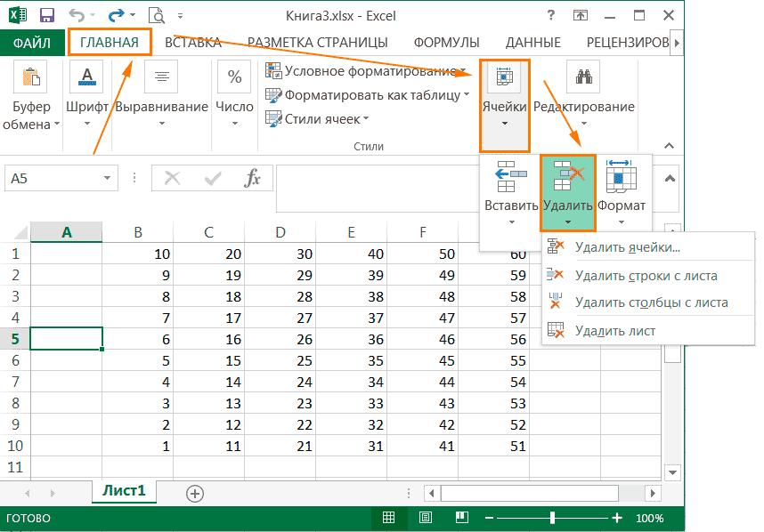Click the Вставить cells button
The image size is (764, 532).
(x=511, y=191)
